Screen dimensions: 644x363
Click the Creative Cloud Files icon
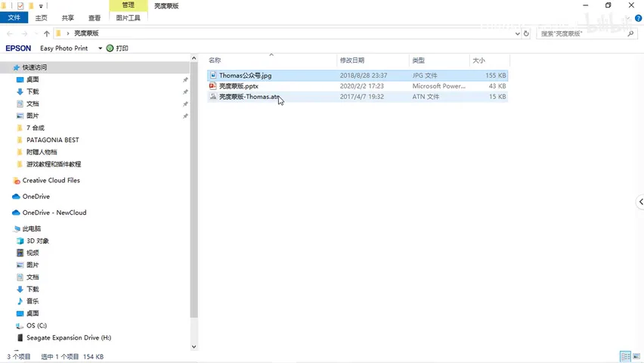click(17, 181)
